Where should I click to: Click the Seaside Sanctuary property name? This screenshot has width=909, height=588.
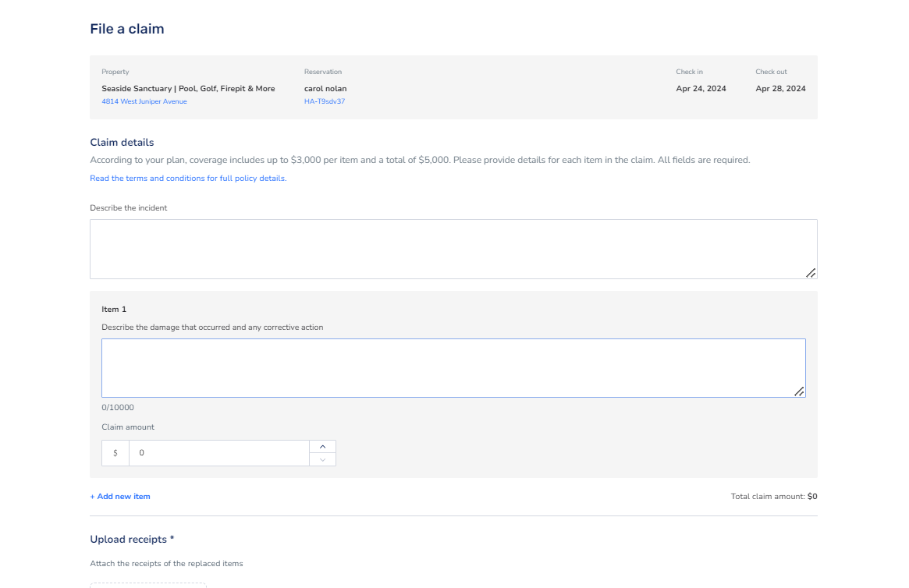[x=188, y=89]
